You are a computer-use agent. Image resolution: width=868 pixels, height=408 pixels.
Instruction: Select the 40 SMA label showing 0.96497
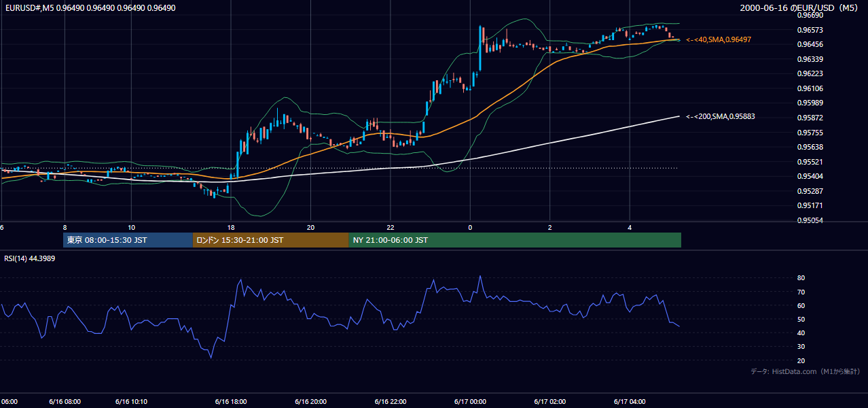click(719, 40)
